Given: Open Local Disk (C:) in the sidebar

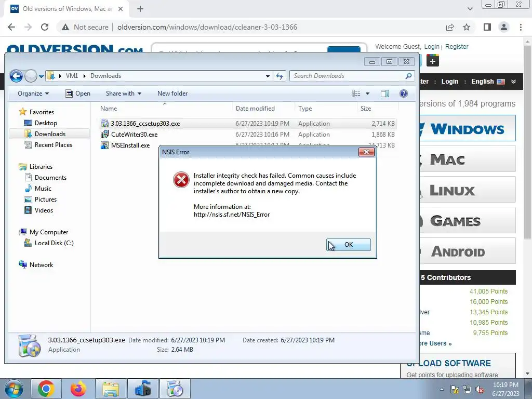Looking at the screenshot, I should 54,243.
